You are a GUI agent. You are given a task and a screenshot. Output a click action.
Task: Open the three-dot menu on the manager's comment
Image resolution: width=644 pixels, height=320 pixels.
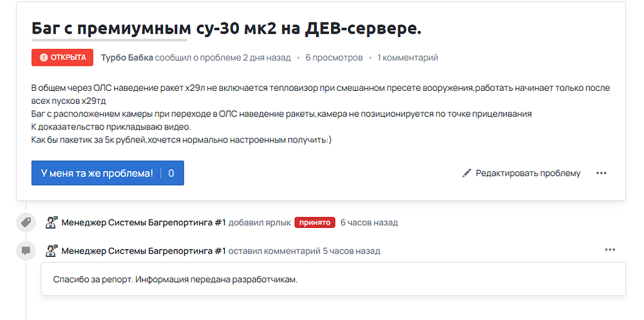(x=610, y=250)
